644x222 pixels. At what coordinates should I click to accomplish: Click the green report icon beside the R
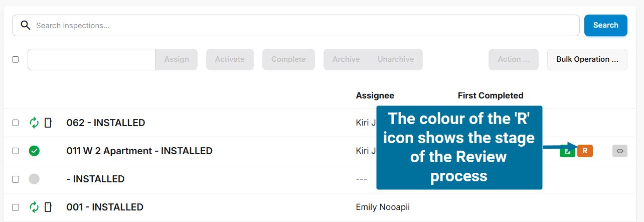[x=567, y=151]
